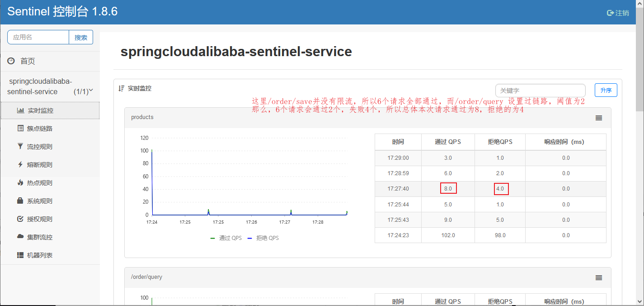This screenshot has width=644, height=306.
Task: Open 熔断规则 menu item
Action: (50, 165)
